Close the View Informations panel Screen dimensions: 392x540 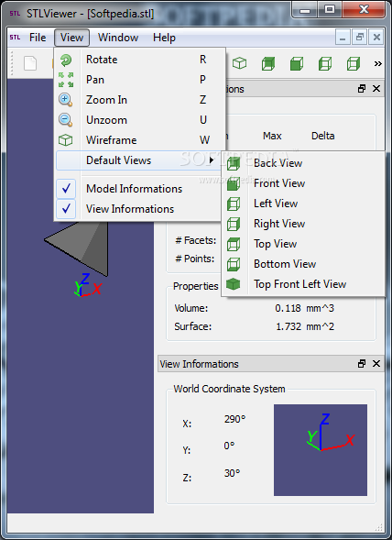click(376, 364)
